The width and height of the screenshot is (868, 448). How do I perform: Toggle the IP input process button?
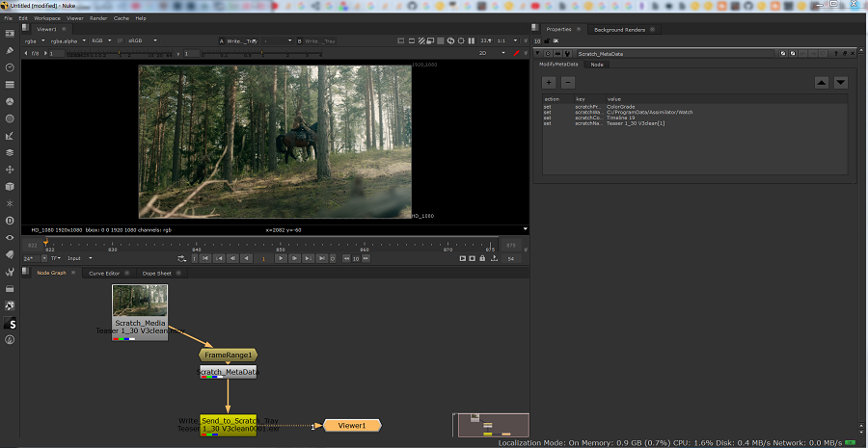point(121,40)
